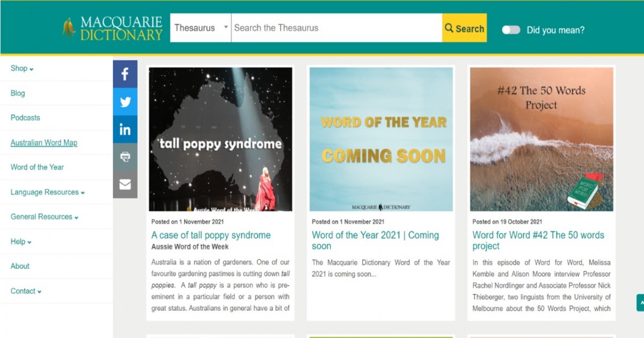Screen dimensions: 644x338
Task: Share the page on Twitter
Action: tap(125, 102)
